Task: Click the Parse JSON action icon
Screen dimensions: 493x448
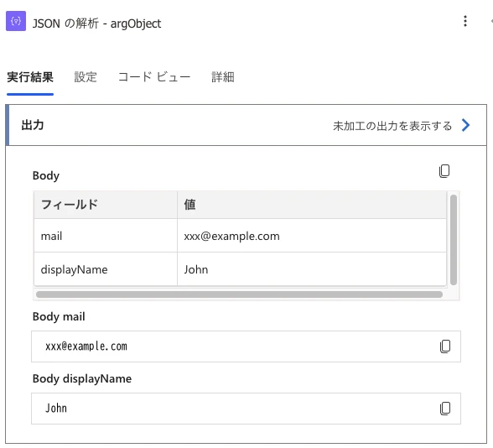Action: (16, 22)
